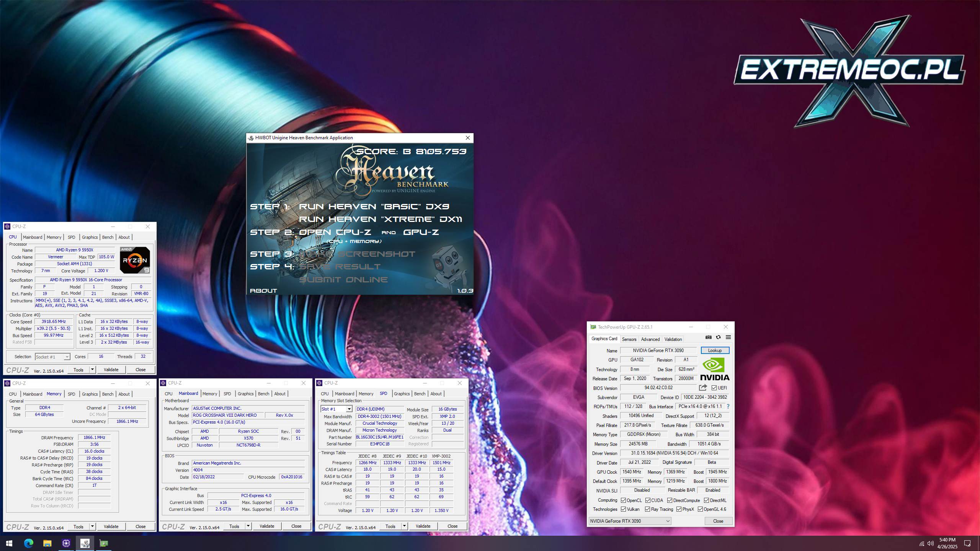Open the Windows Start menu

[x=9, y=543]
